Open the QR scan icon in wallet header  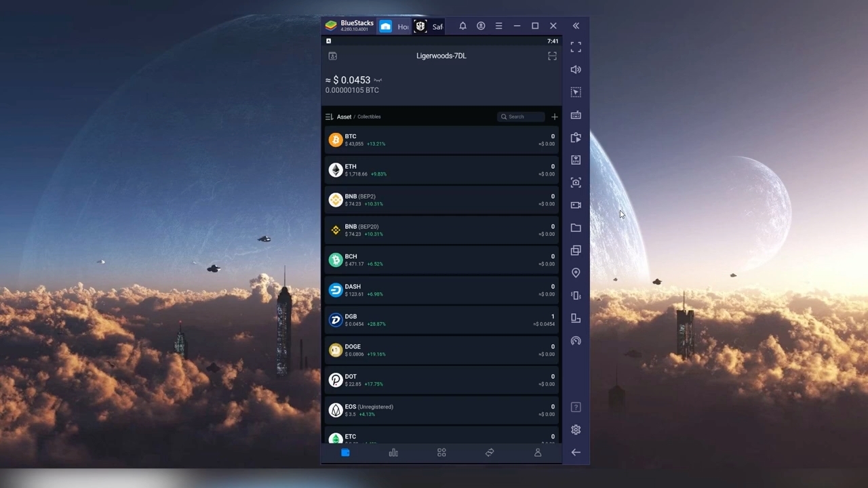(552, 56)
